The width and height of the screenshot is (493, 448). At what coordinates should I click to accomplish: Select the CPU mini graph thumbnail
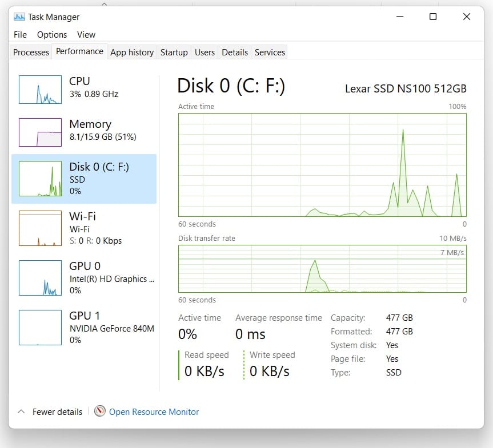(x=40, y=90)
